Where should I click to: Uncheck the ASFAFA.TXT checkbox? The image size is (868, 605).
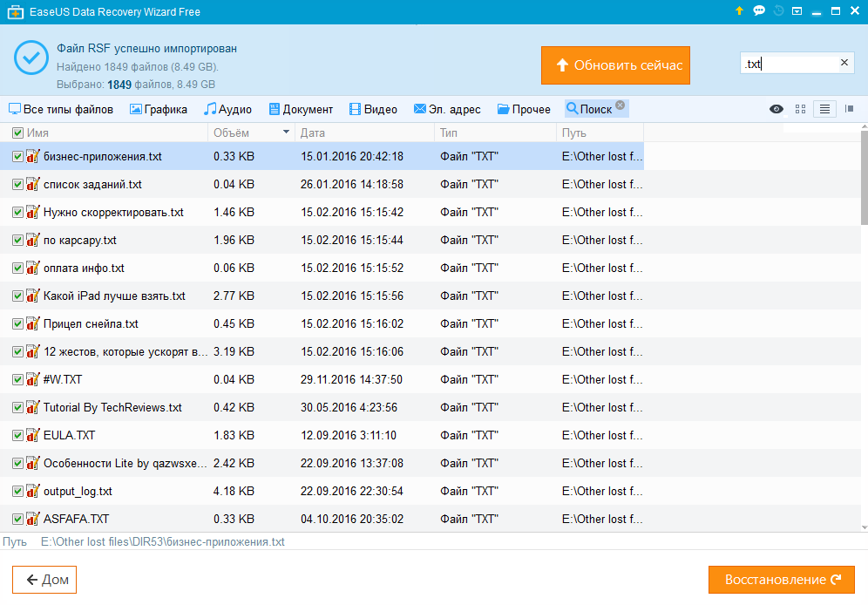click(x=17, y=520)
